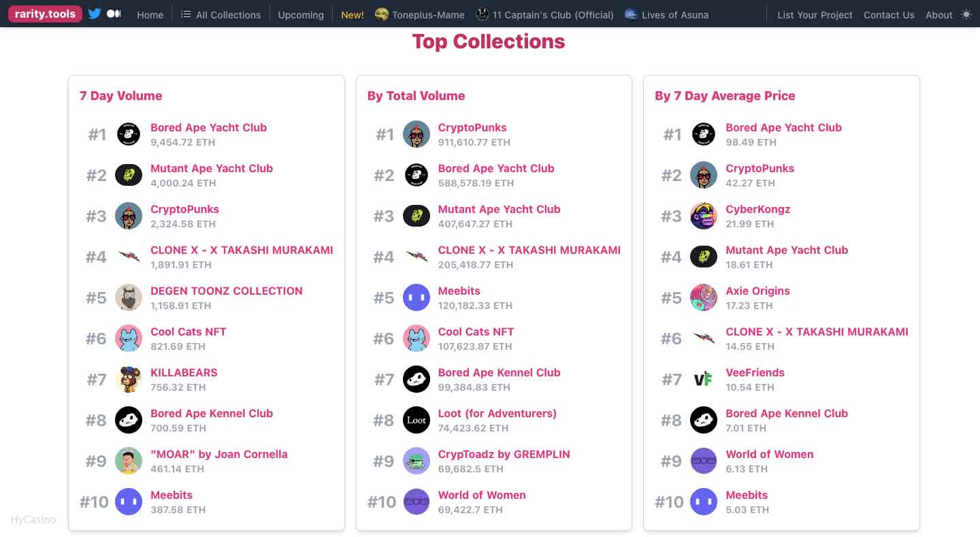Open the Twitter icon in header
The height and width of the screenshot is (537, 980).
pyautogui.click(x=95, y=14)
